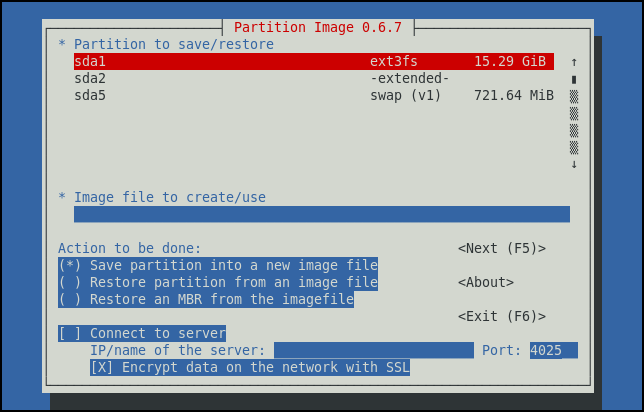Click the Port field showing 4025
This screenshot has height=412, width=644.
pos(553,350)
